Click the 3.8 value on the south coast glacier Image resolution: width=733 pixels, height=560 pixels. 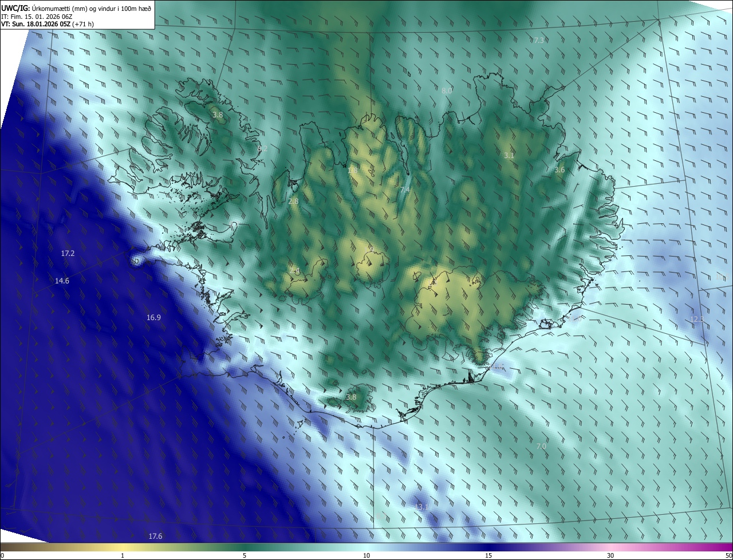click(351, 397)
